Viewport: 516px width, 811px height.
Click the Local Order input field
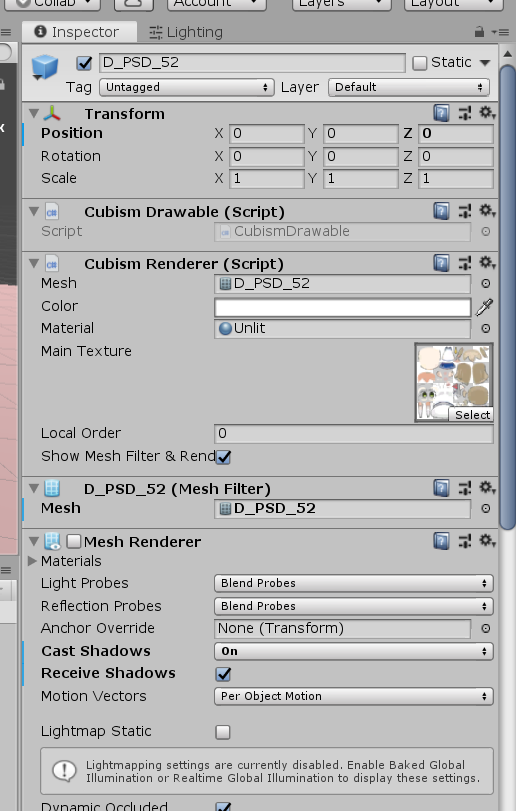tap(354, 433)
